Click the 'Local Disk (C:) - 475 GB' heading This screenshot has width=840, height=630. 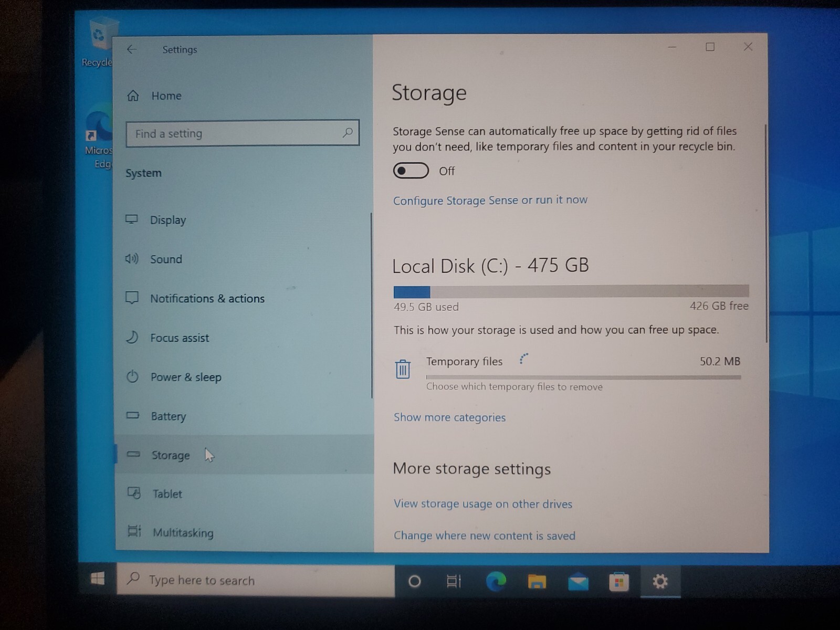(491, 266)
